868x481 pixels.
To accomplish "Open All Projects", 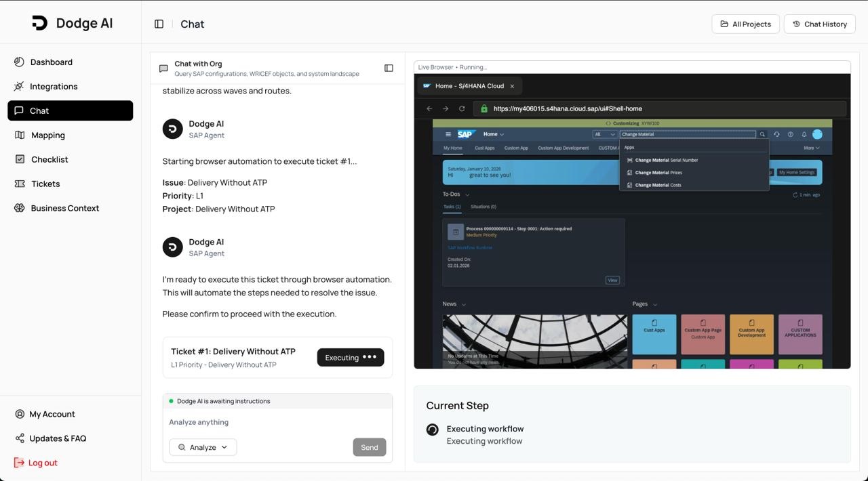I will (745, 24).
